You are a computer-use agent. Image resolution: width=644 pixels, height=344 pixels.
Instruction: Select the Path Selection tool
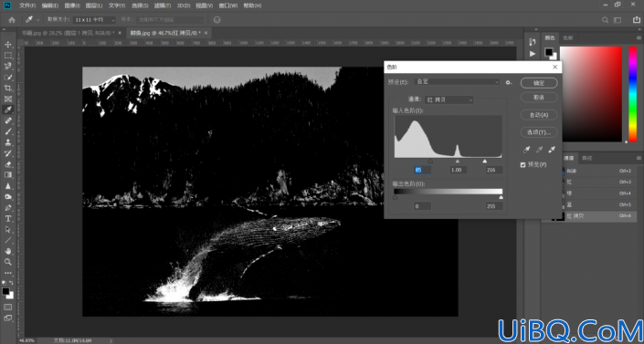pos(8,229)
